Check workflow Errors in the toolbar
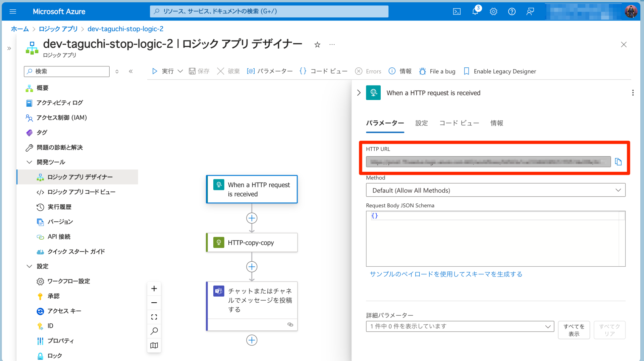 [x=368, y=71]
